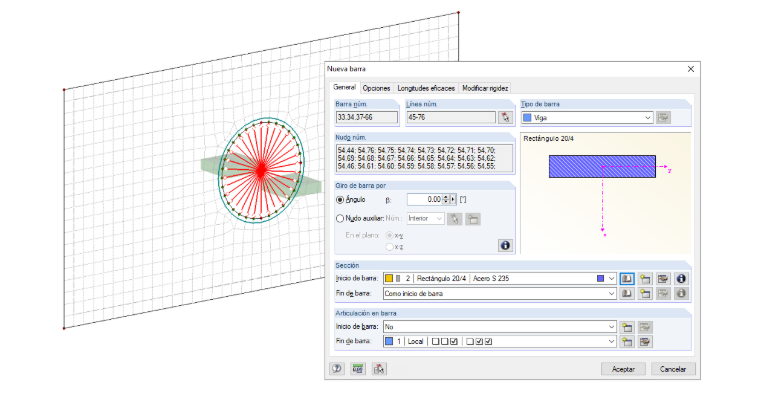Create new hinge for Fin de barra articulation
The height and width of the screenshot is (420, 760).
[x=627, y=342]
